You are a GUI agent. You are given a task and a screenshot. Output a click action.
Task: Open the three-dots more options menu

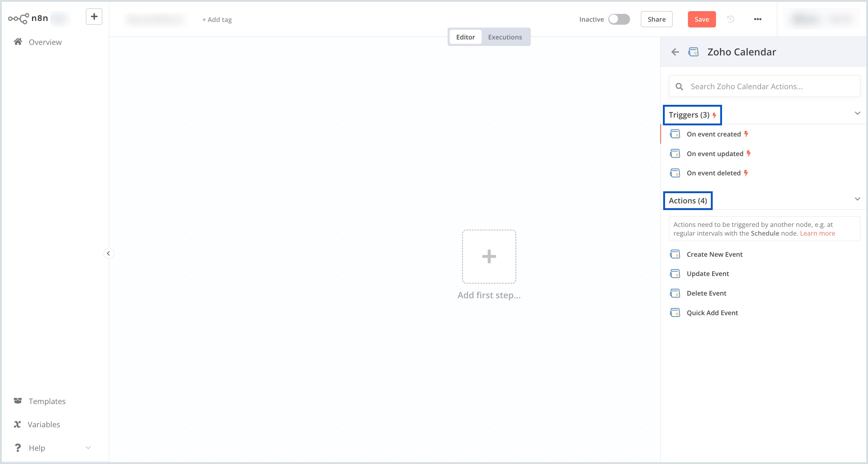pos(758,19)
